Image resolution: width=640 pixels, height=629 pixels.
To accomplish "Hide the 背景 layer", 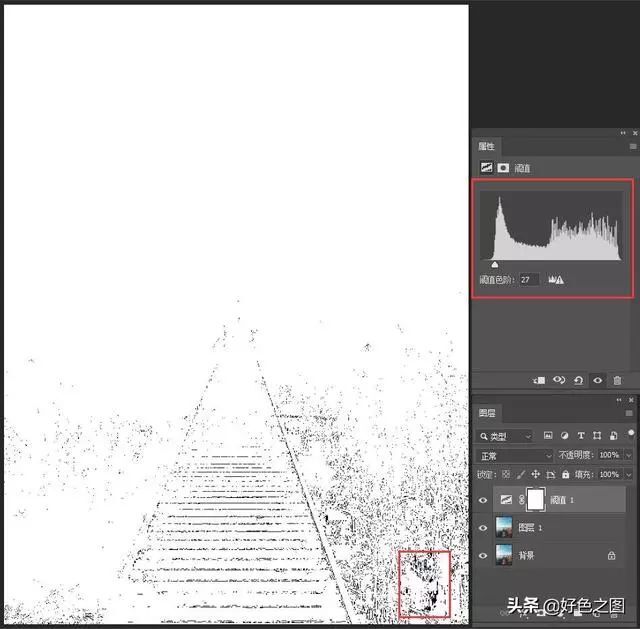I will coord(485,554).
